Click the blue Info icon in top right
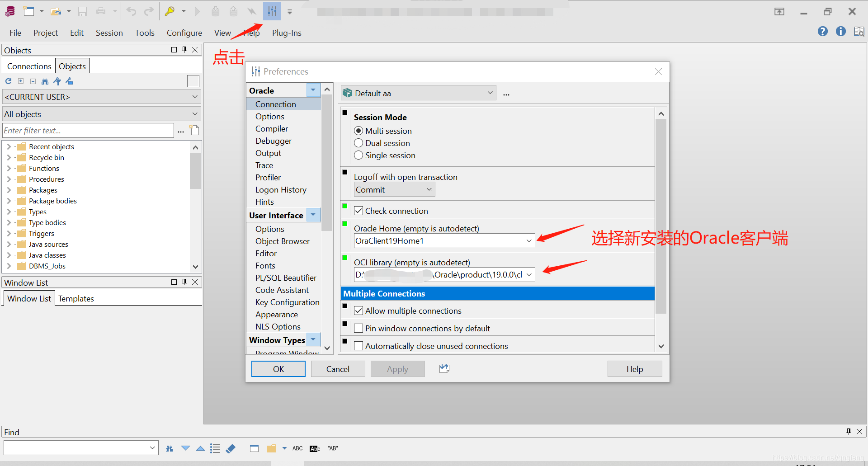Screen dimensions: 868x466 coord(841,31)
